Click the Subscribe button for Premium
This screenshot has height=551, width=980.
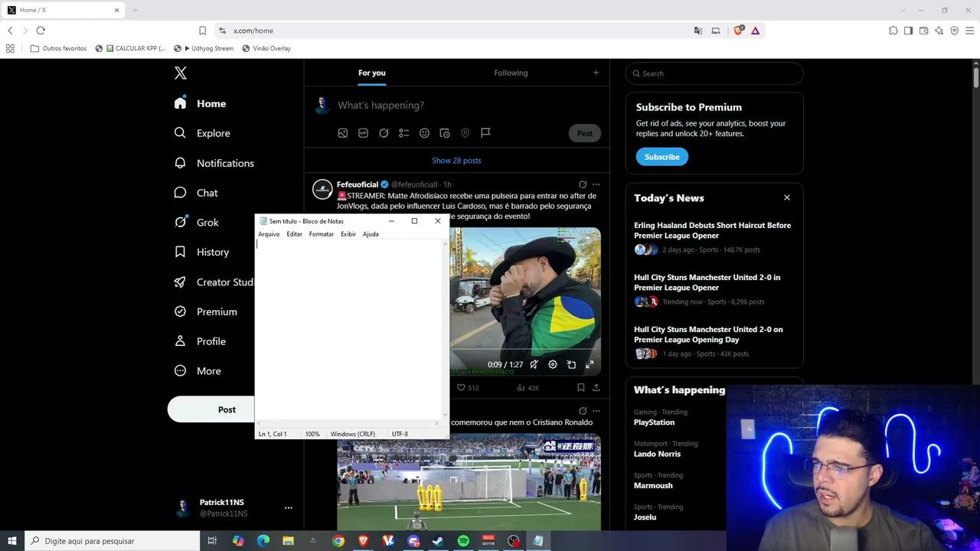click(662, 157)
